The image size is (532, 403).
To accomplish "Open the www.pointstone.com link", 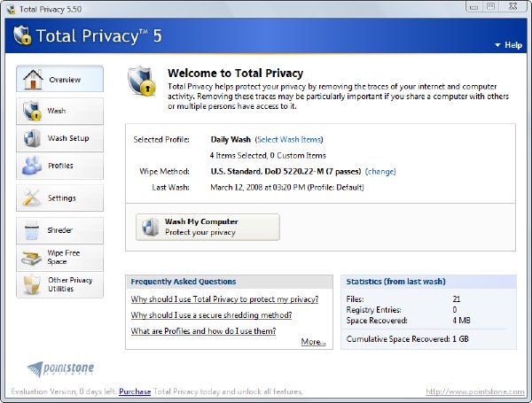I will point(475,391).
